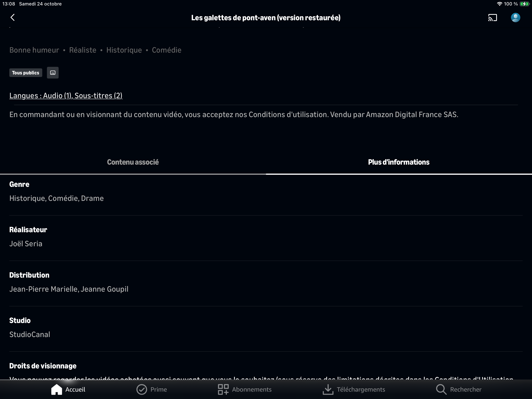Tap the Droits de visionnage heading
The width and height of the screenshot is (532, 399).
click(43, 366)
